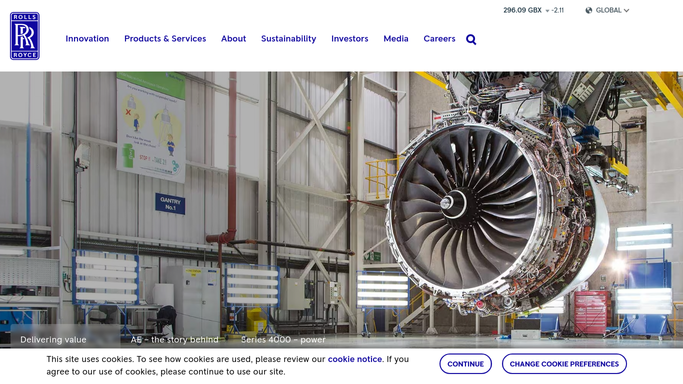Viewport: 683px width, 384px height.
Task: Click the globe icon beside GLOBAL
Action: click(x=588, y=10)
